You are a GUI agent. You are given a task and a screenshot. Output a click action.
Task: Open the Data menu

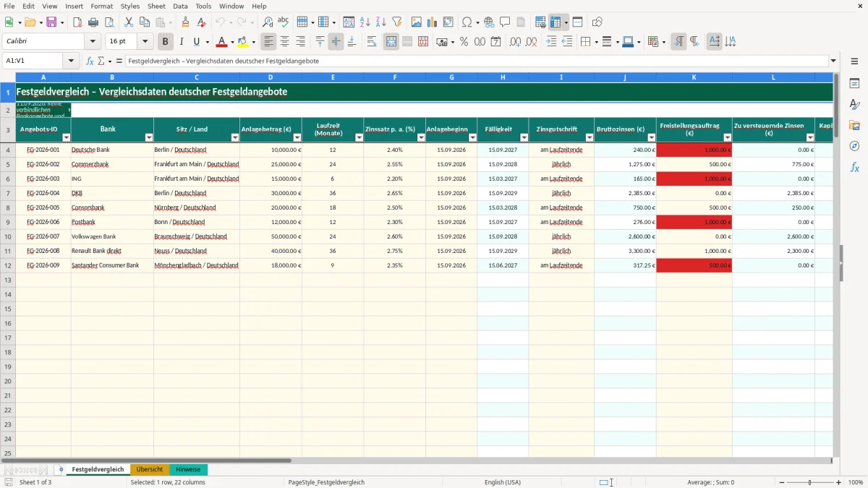pyautogui.click(x=181, y=6)
